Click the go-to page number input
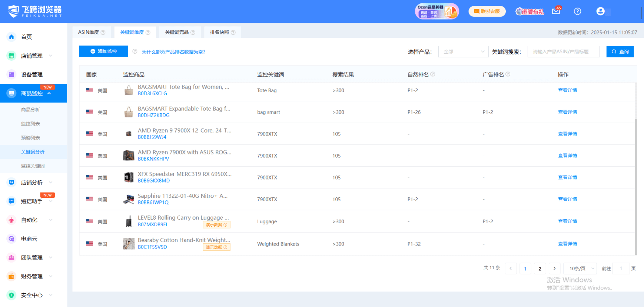644x307 pixels. (621, 268)
